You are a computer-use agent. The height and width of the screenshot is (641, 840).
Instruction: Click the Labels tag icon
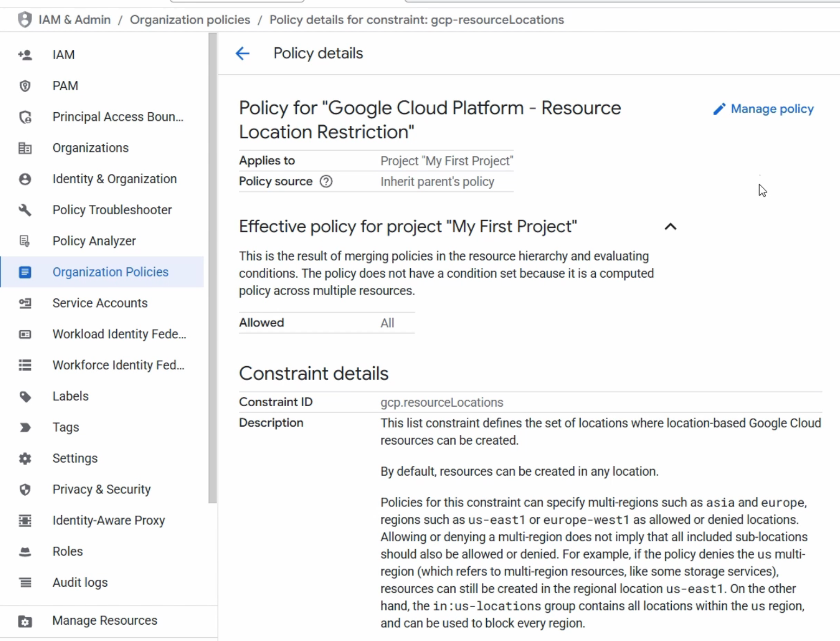[25, 396]
